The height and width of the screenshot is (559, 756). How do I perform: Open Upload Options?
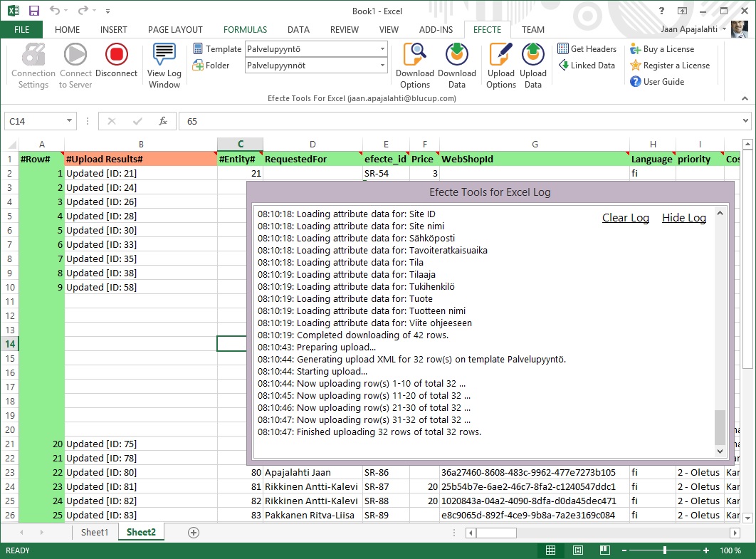(x=501, y=66)
